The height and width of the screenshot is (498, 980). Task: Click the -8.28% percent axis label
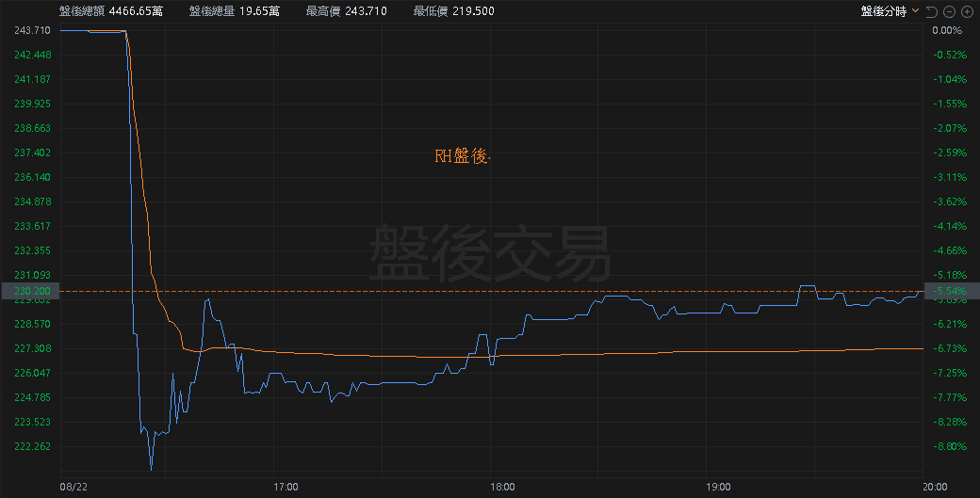tap(950, 423)
